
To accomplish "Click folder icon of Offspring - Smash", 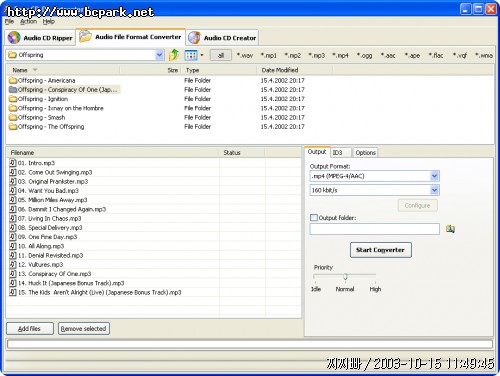I will pyautogui.click(x=13, y=117).
